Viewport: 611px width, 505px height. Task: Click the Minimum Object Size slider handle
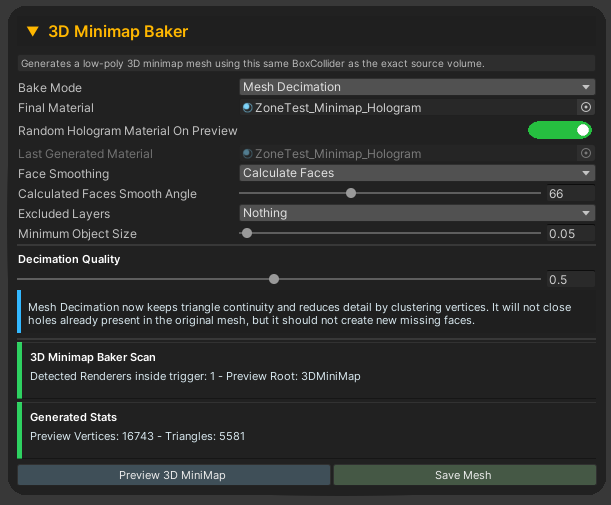point(247,233)
